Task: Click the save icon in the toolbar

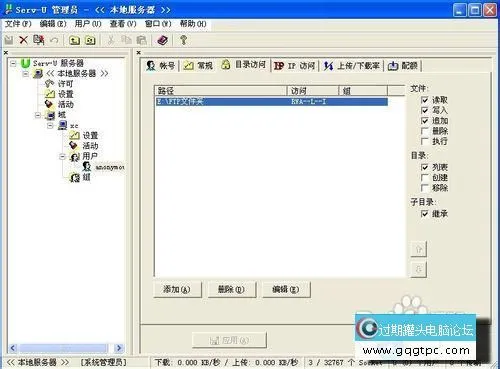Action: (9, 40)
